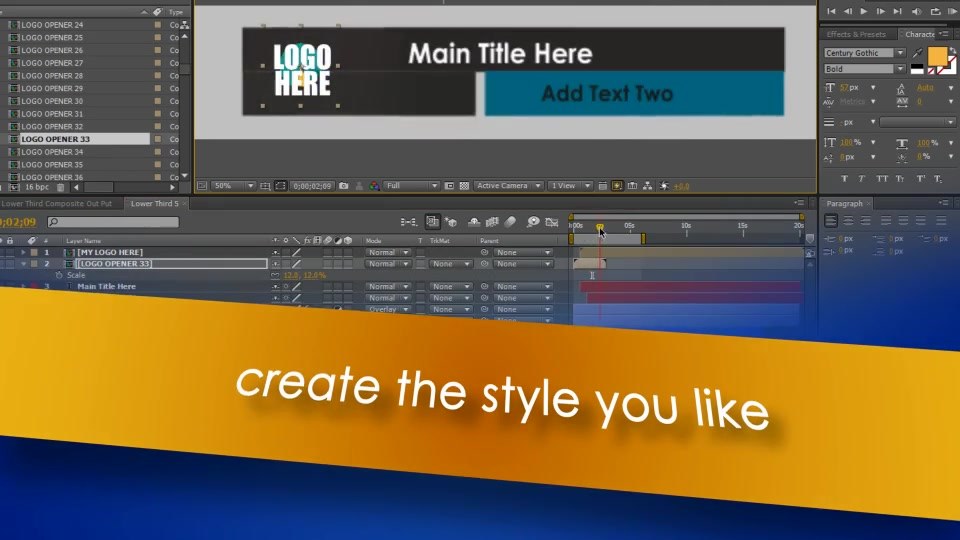This screenshot has width=960, height=540.
Task: Align paragraph text right
Action: [x=865, y=220]
